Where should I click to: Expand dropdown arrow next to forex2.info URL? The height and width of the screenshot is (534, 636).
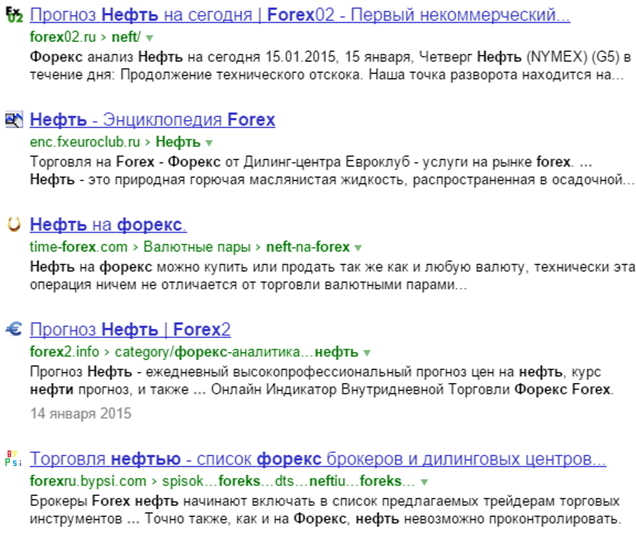point(367,353)
